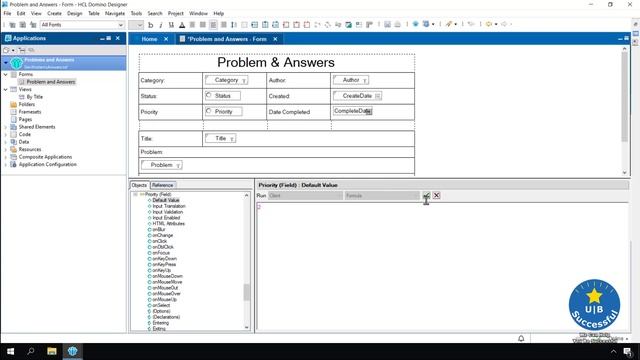Open the Formula language dropdown
Image resolution: width=640 pixels, height=360 pixels.
(382, 196)
